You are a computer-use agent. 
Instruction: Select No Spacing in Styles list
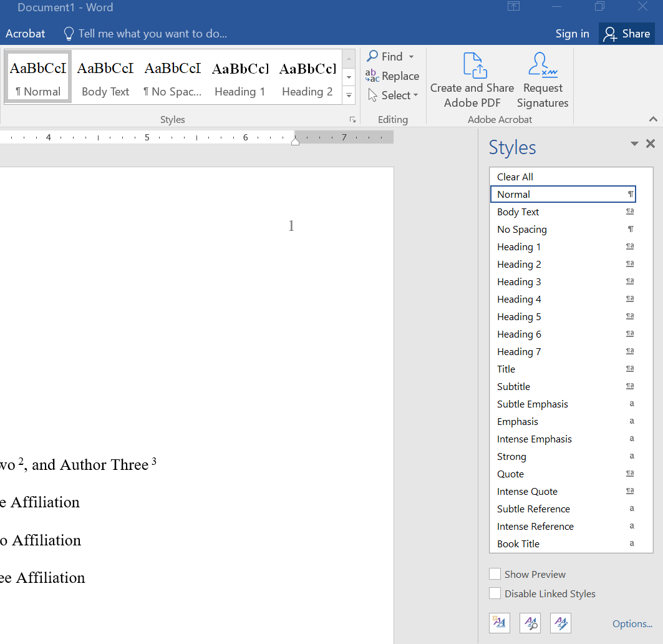pyautogui.click(x=563, y=230)
